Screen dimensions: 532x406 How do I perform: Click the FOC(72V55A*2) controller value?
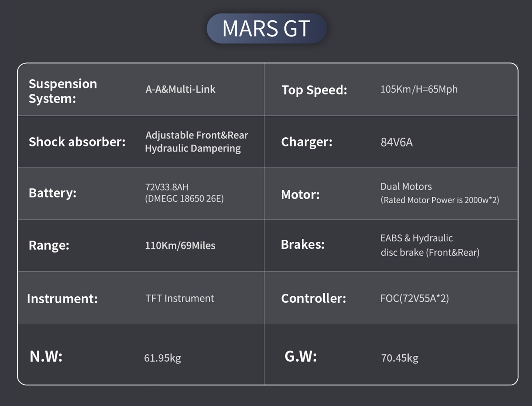point(414,298)
